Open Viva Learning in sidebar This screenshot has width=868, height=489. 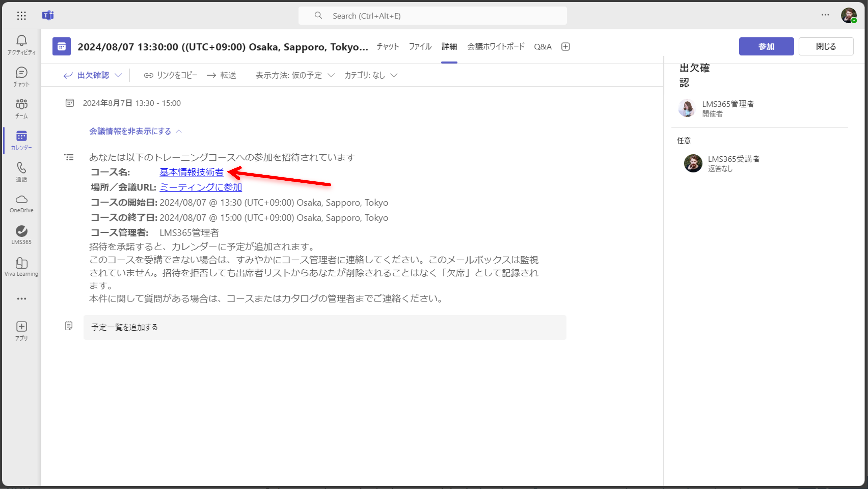pyautogui.click(x=22, y=267)
